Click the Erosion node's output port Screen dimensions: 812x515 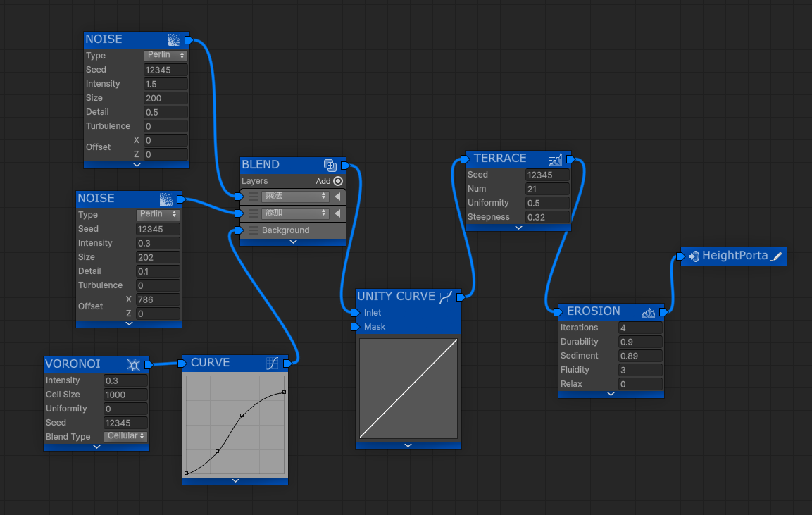[x=663, y=312]
